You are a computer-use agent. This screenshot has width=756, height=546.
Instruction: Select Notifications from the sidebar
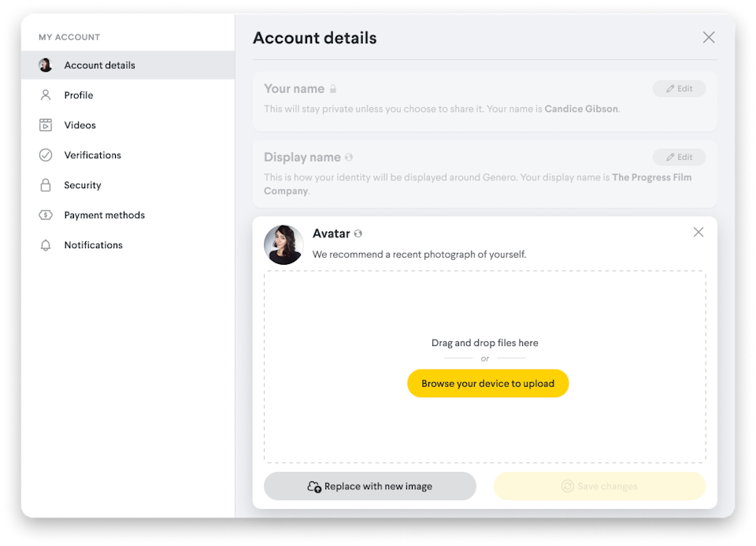pyautogui.click(x=93, y=245)
